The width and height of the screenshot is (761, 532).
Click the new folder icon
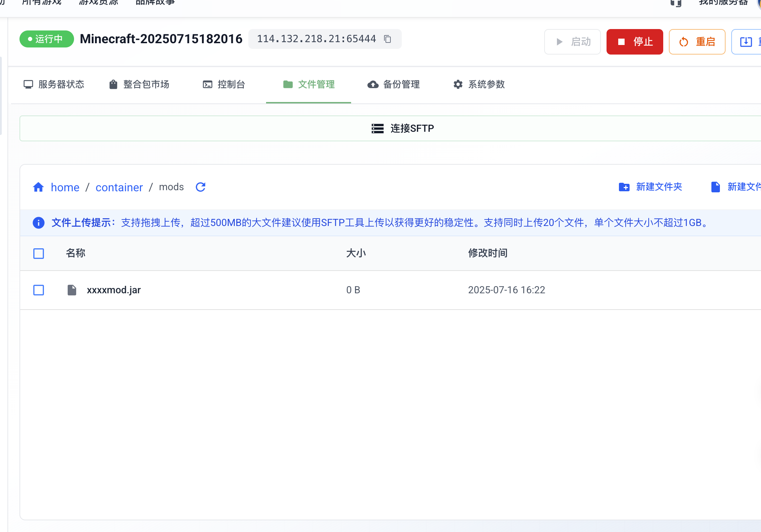tap(624, 187)
